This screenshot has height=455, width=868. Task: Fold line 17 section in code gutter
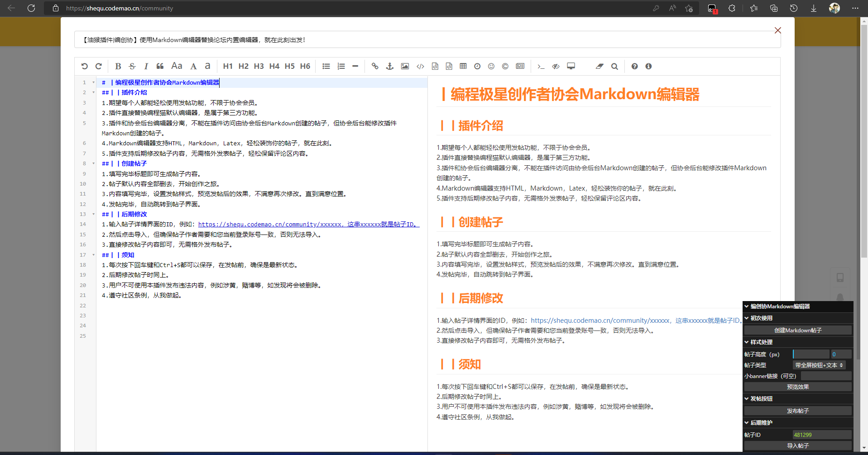(x=94, y=255)
